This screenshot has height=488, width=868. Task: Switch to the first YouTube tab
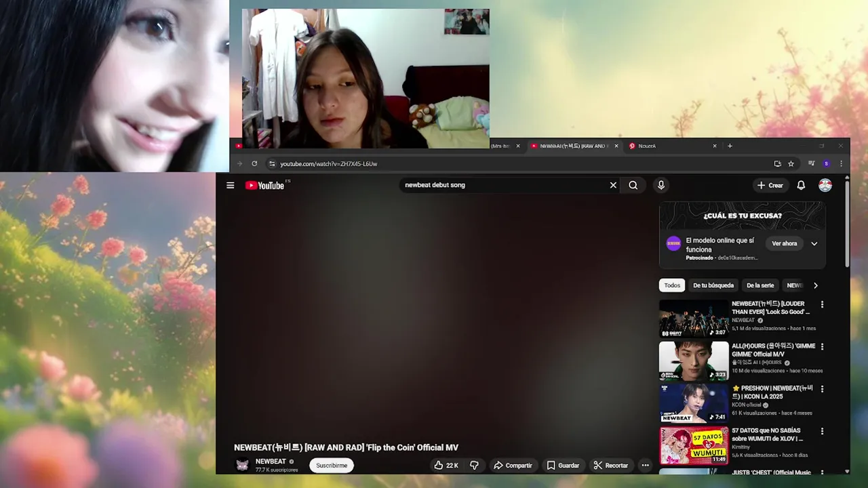click(x=239, y=146)
